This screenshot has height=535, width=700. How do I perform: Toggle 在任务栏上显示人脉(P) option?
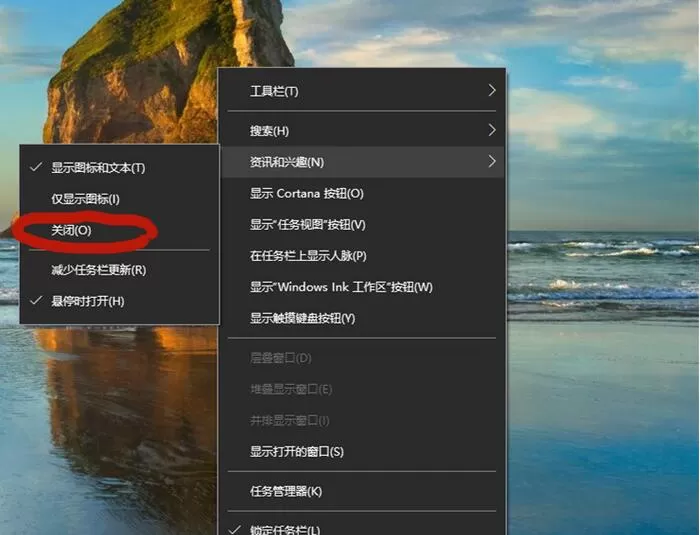coord(362,256)
